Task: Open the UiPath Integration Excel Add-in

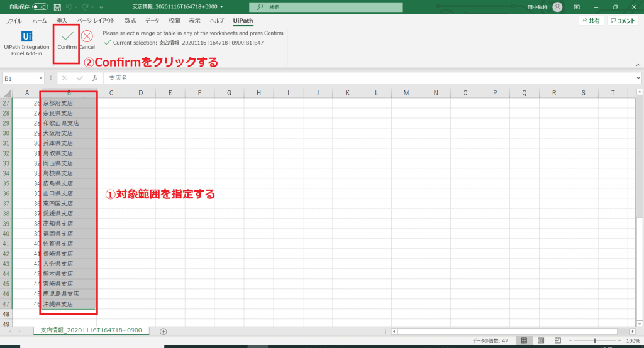Action: (26, 42)
